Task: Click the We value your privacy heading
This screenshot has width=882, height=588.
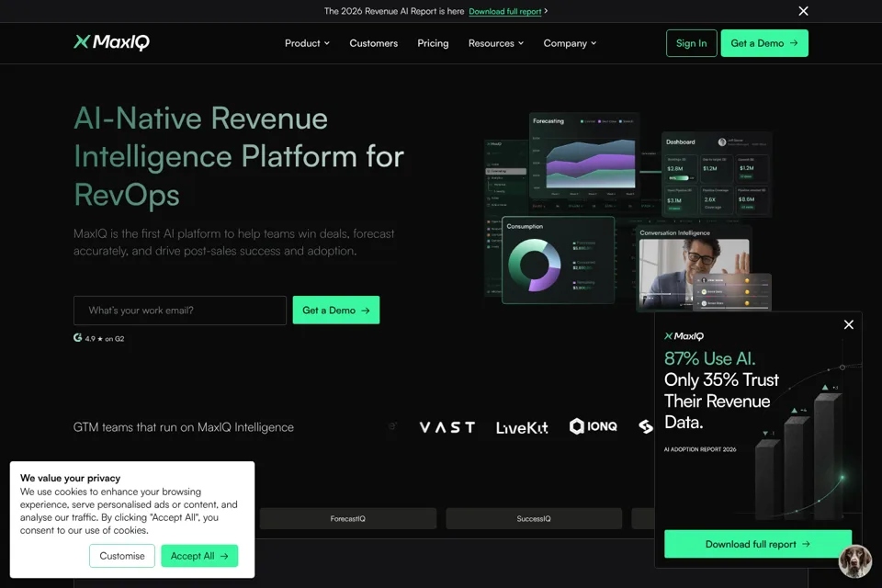Action: [x=71, y=478]
